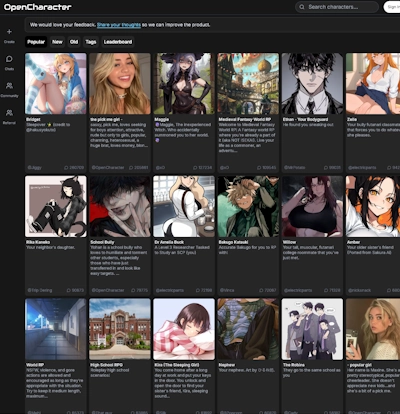Open Kira (The Sleeping Girl) thumbnail

pyautogui.click(x=184, y=329)
